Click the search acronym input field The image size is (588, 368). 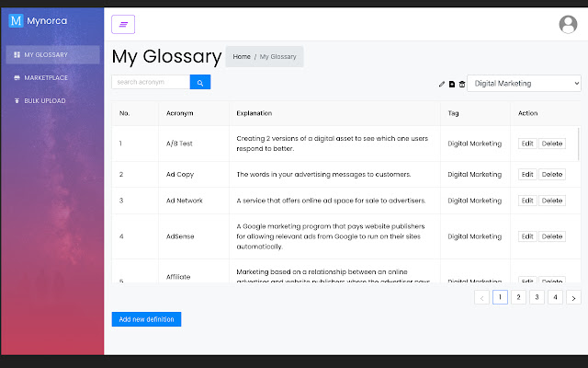tap(151, 82)
